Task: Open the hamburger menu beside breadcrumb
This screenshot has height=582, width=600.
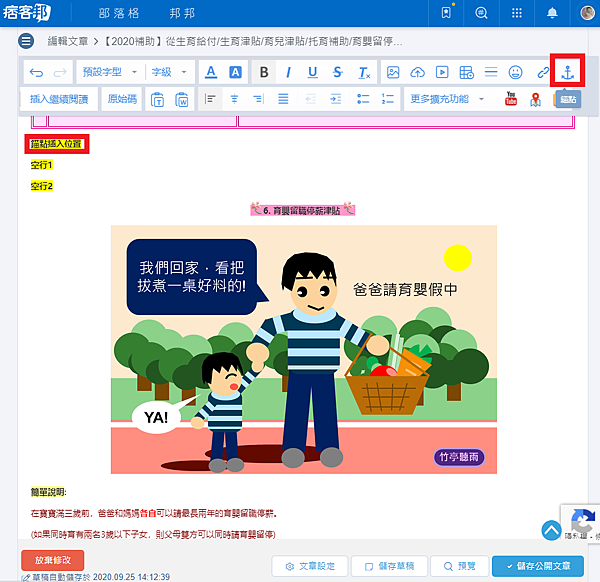Action: tap(26, 41)
